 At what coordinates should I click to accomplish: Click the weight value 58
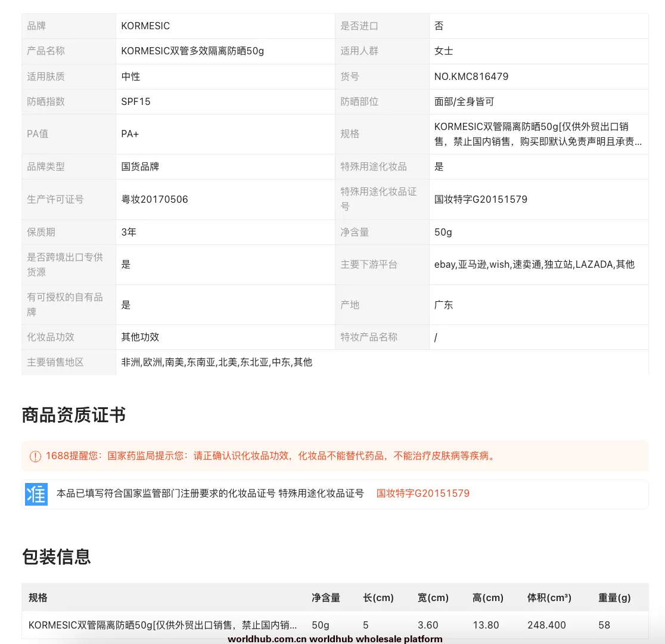(604, 625)
